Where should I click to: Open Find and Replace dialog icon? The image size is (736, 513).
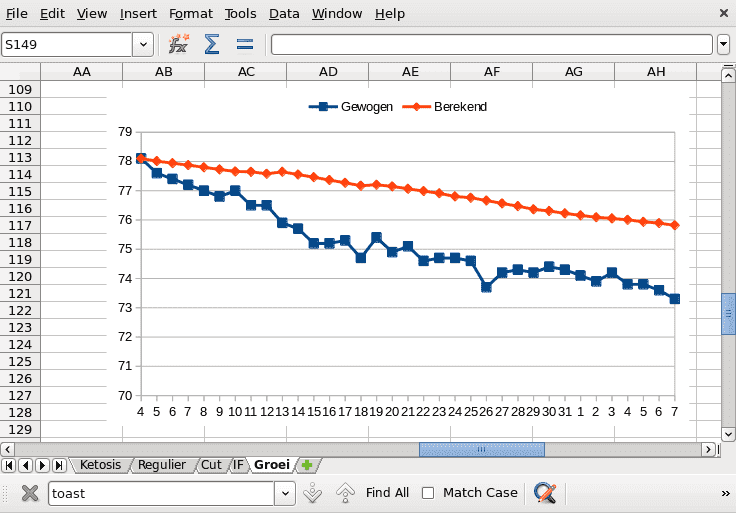pos(545,492)
